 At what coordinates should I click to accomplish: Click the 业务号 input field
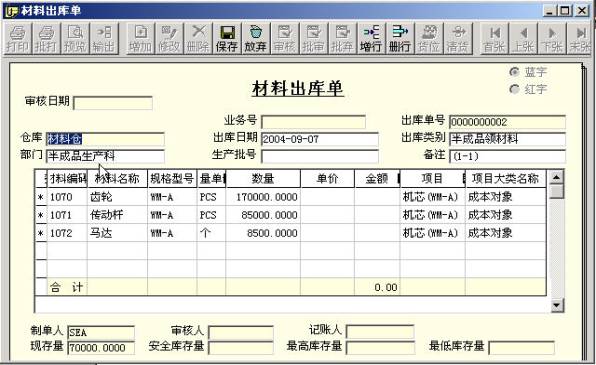click(314, 122)
